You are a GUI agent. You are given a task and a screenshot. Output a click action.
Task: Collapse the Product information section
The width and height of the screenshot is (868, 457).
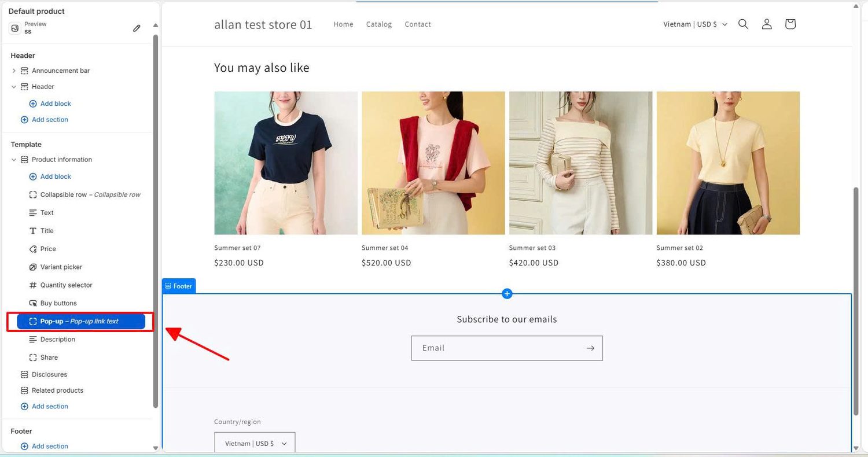click(x=14, y=160)
